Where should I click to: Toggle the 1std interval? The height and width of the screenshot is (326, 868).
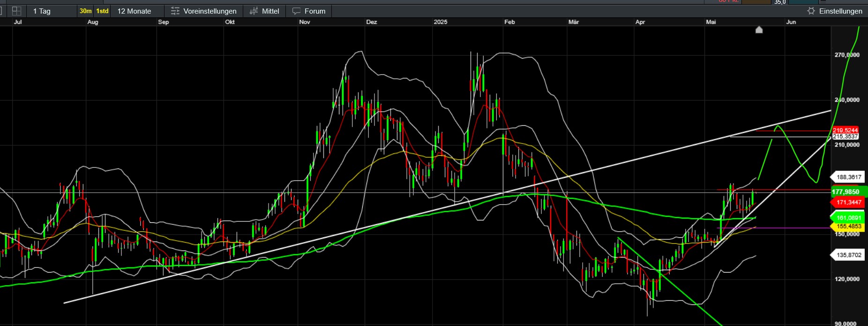(102, 11)
